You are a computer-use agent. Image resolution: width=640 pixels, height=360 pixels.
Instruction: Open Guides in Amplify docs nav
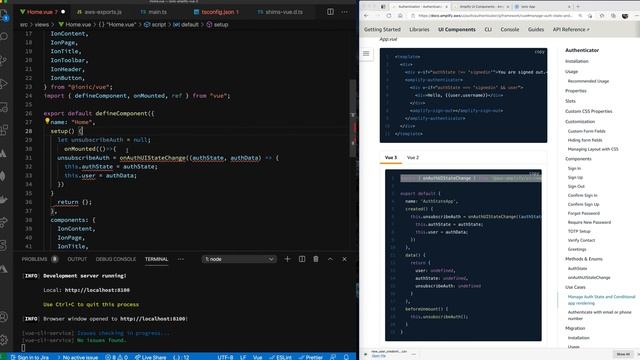tap(536, 29)
